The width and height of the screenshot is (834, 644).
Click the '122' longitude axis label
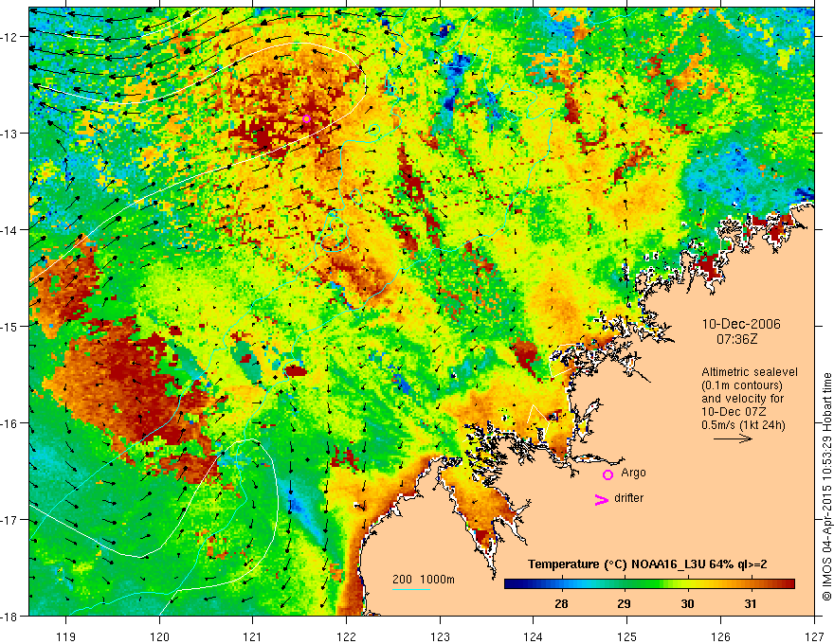(346, 636)
